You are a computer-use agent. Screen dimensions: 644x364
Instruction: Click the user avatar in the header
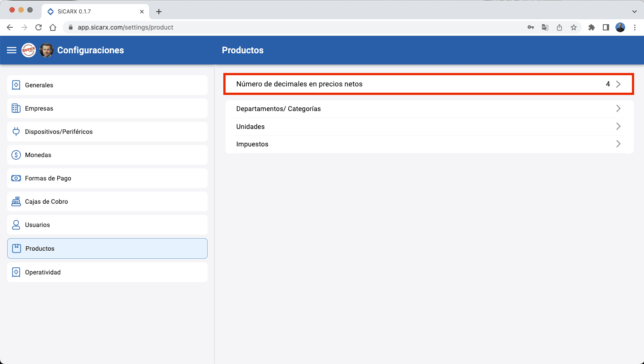pos(47,50)
